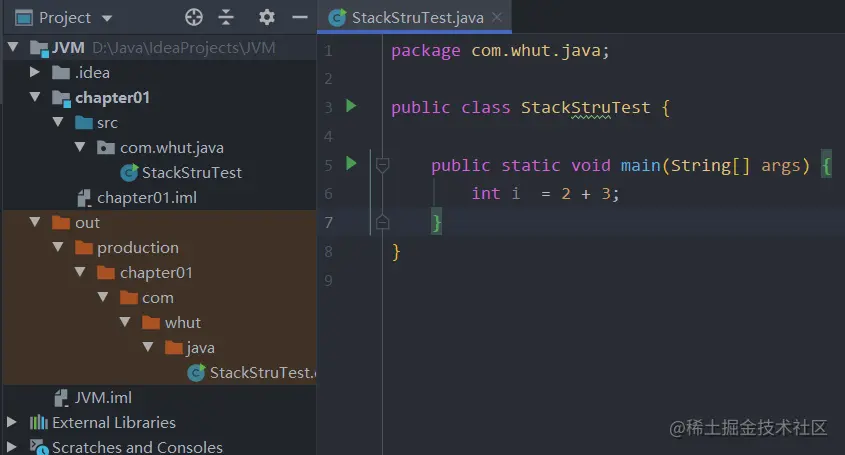Click the Project panel window icon

point(24,18)
